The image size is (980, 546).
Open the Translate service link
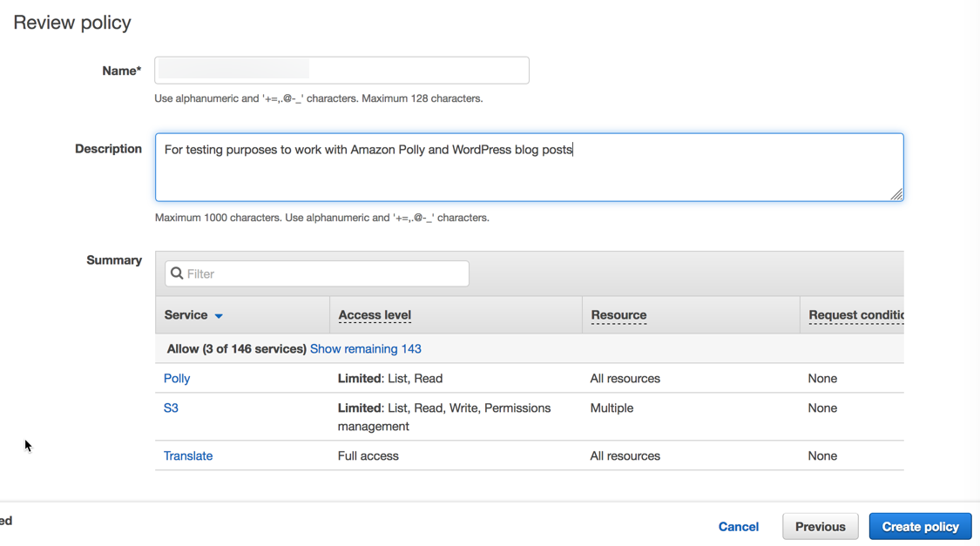click(x=188, y=456)
